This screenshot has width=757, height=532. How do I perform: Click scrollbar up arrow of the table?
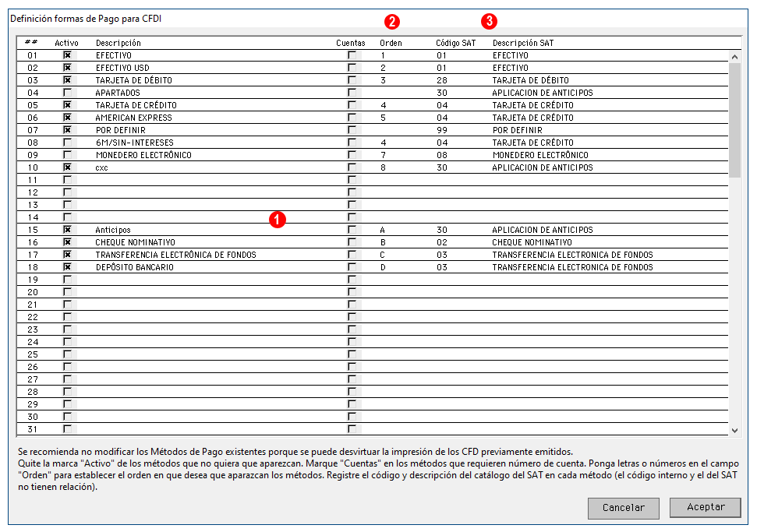pyautogui.click(x=734, y=57)
